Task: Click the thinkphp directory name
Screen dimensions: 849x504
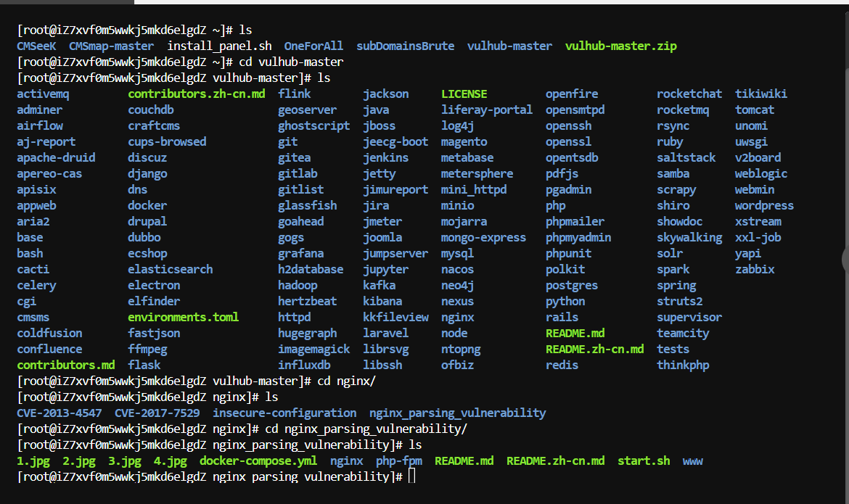Action: tap(683, 365)
